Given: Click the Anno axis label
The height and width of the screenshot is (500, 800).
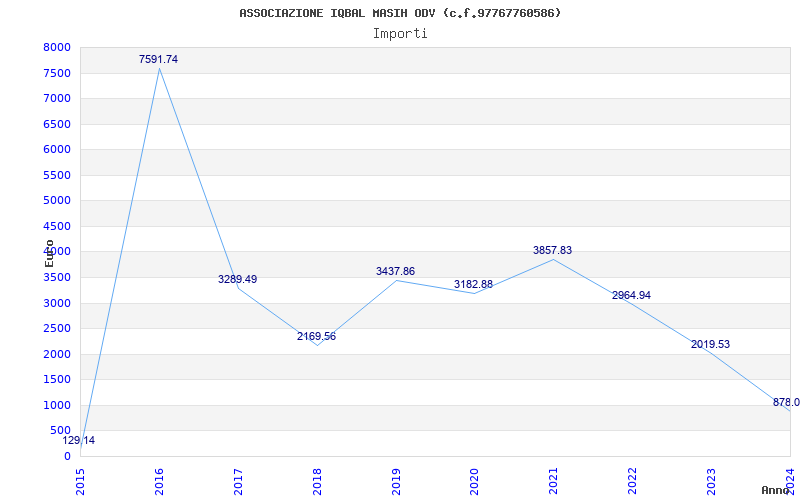Looking at the screenshot, I should tap(776, 490).
